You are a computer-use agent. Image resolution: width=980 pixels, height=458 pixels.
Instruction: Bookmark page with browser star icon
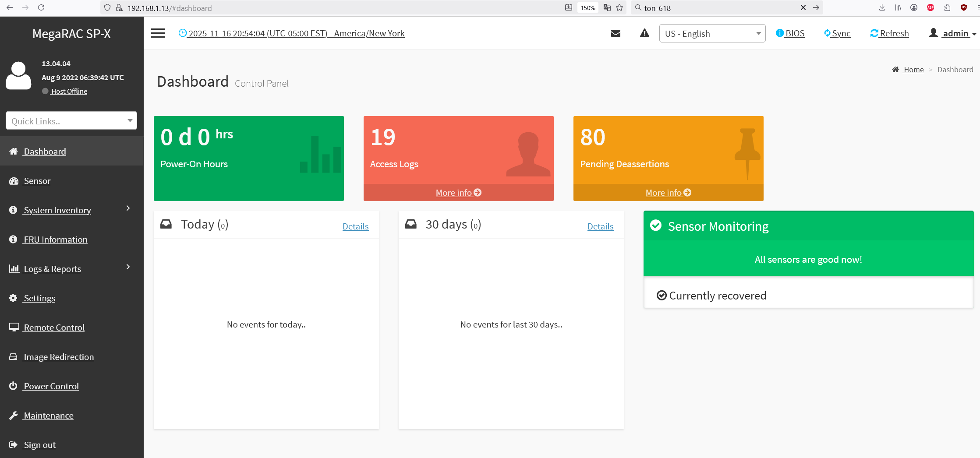click(619, 8)
